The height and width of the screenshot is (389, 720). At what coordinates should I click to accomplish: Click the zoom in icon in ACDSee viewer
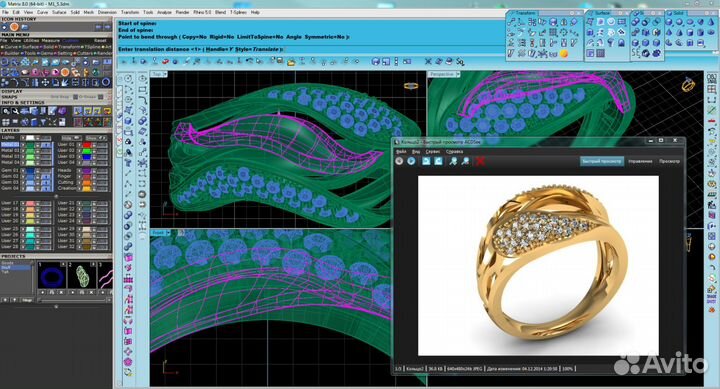[453, 161]
